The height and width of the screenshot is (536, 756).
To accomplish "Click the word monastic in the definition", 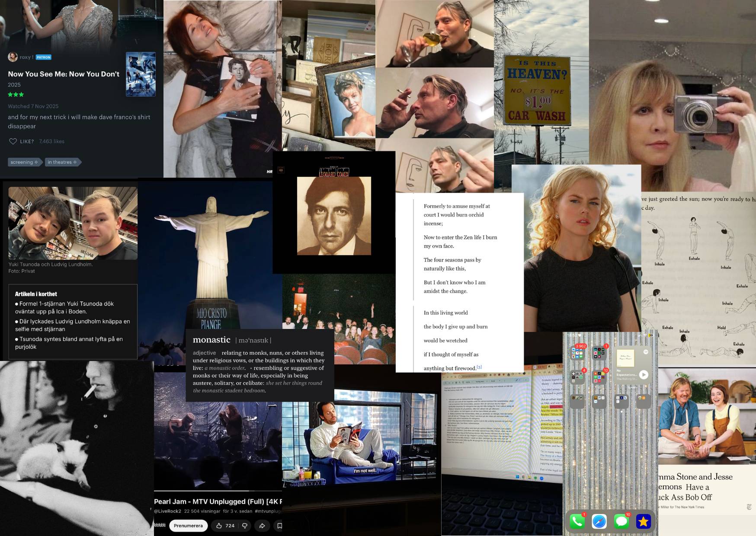I will click(211, 340).
